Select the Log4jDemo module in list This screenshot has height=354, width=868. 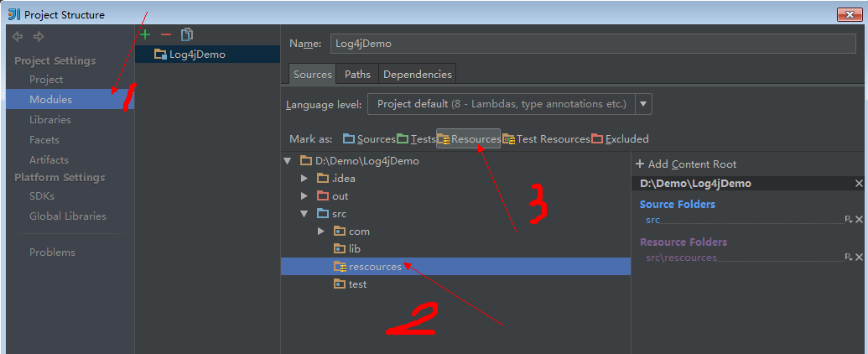[208, 55]
